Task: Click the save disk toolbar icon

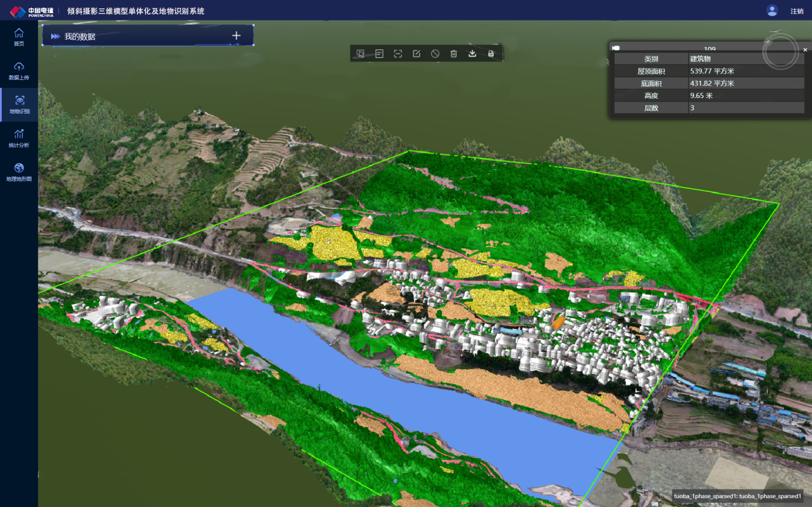Action: click(491, 54)
